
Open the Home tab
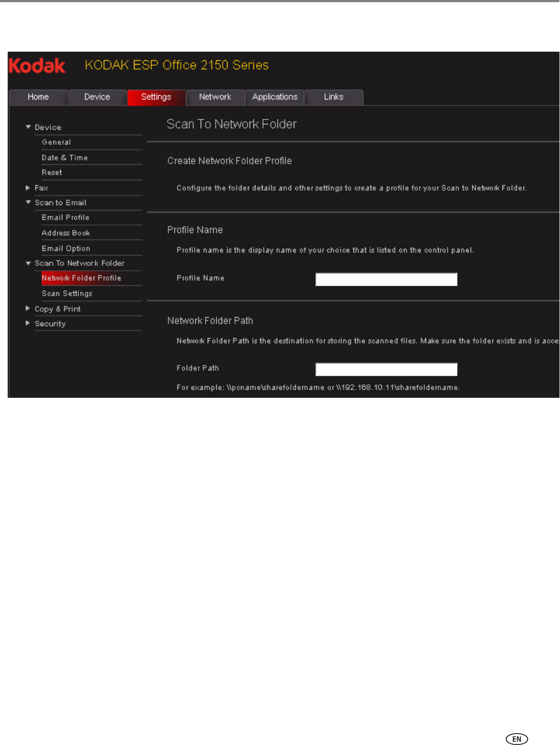click(38, 97)
